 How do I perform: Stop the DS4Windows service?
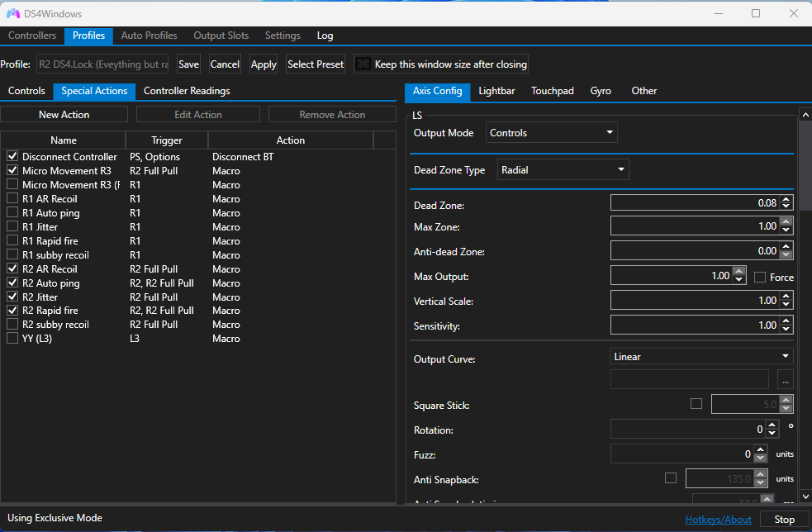785,519
